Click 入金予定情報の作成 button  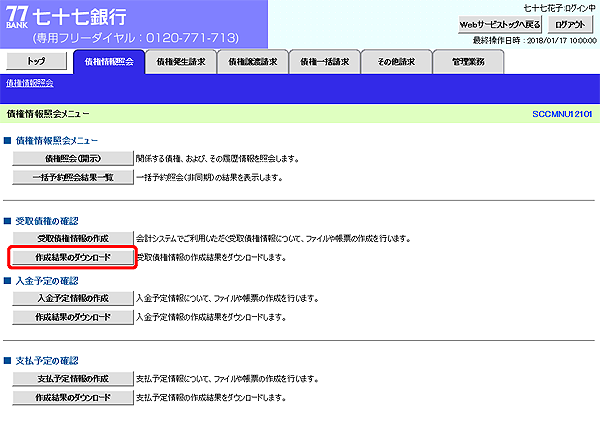click(x=73, y=298)
